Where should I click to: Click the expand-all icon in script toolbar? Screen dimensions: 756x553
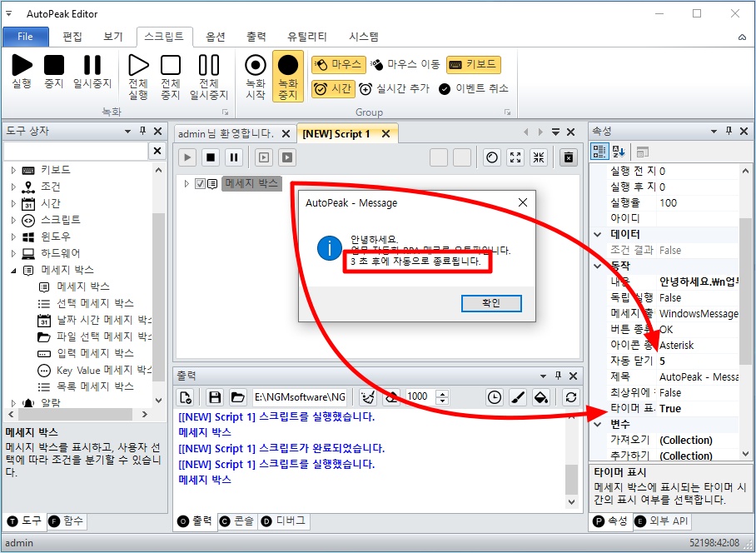click(515, 157)
